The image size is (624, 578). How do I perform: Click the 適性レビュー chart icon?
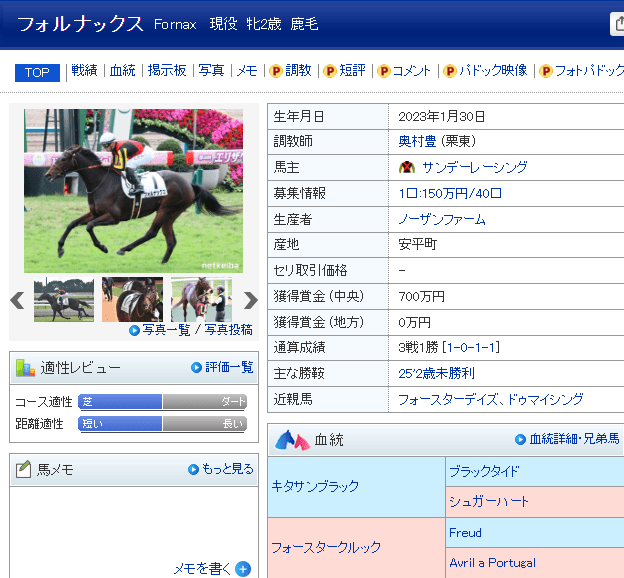[25, 368]
